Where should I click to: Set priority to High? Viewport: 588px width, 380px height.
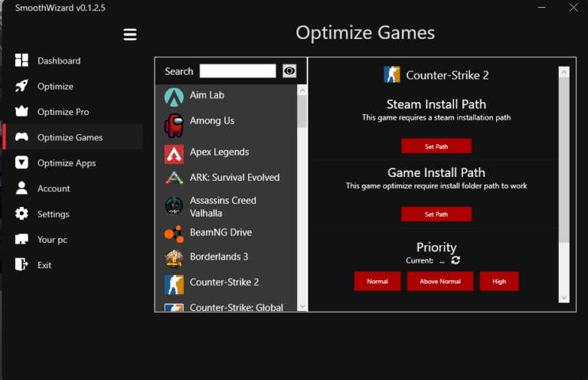pyautogui.click(x=498, y=281)
